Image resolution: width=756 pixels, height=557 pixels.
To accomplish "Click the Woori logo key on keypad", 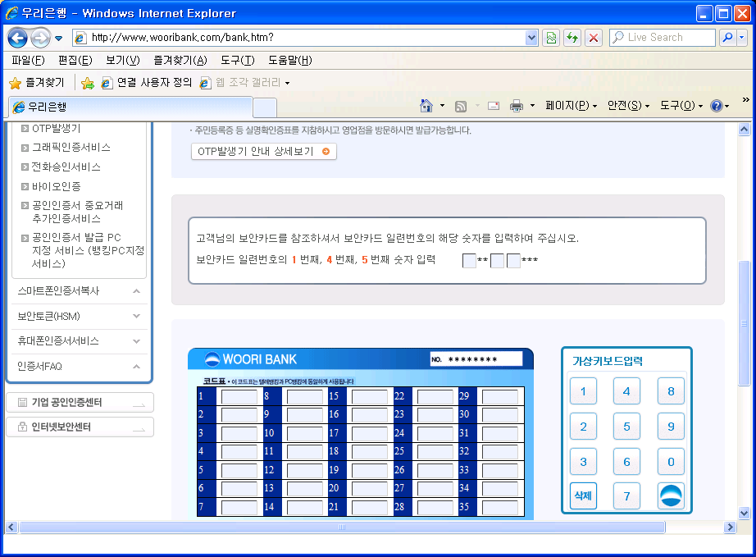I will point(671,495).
